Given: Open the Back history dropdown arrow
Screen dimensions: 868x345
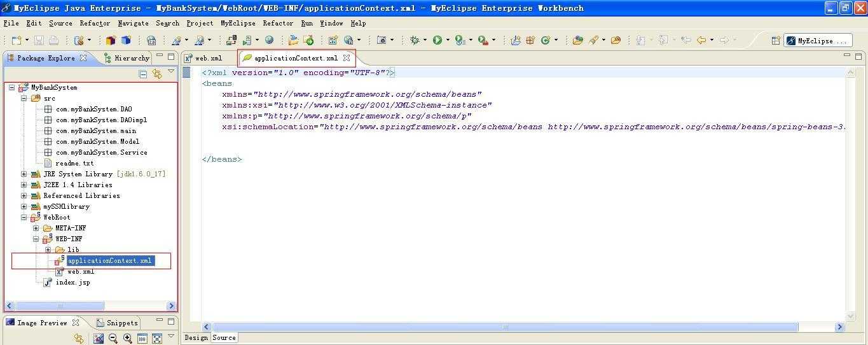Looking at the screenshot, I should coord(712,40).
